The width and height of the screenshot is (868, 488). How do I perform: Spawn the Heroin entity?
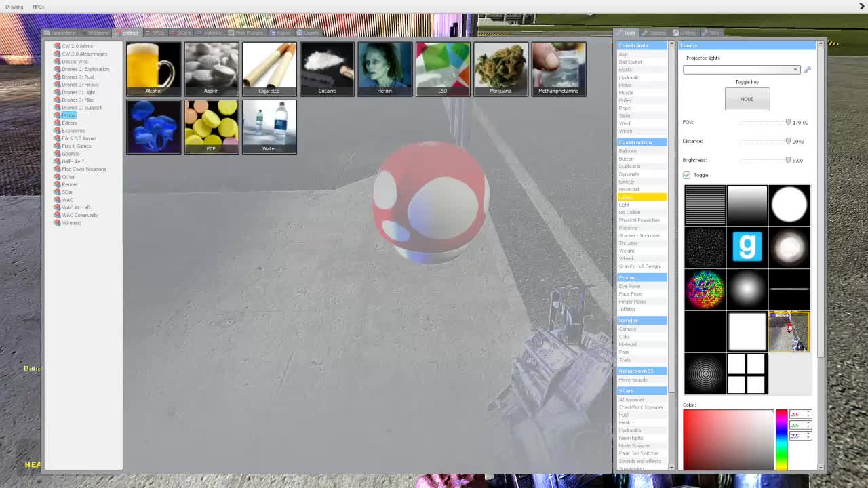pos(384,68)
